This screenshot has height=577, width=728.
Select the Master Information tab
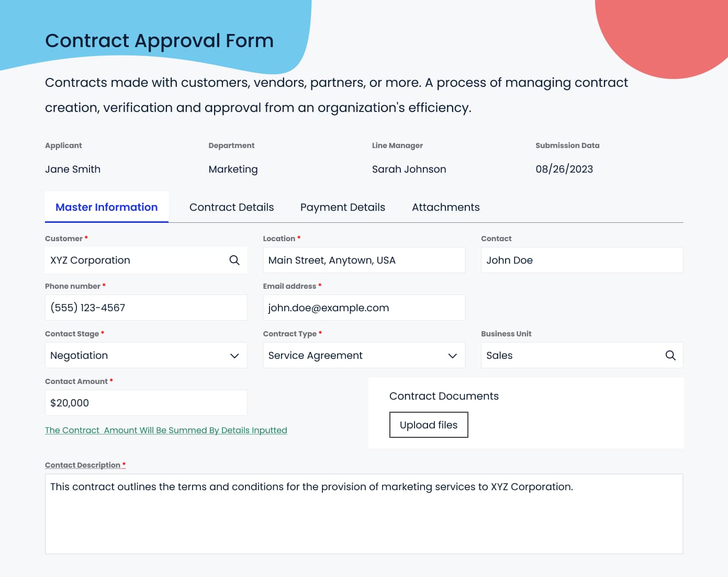click(107, 207)
